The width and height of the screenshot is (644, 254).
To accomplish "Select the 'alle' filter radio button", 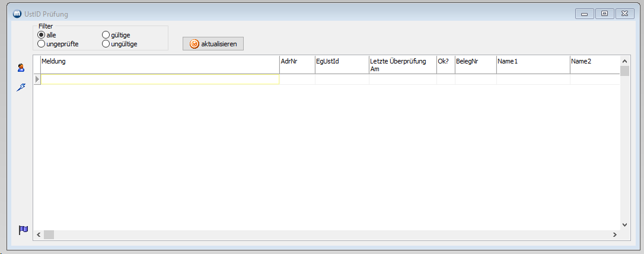I will (42, 35).
